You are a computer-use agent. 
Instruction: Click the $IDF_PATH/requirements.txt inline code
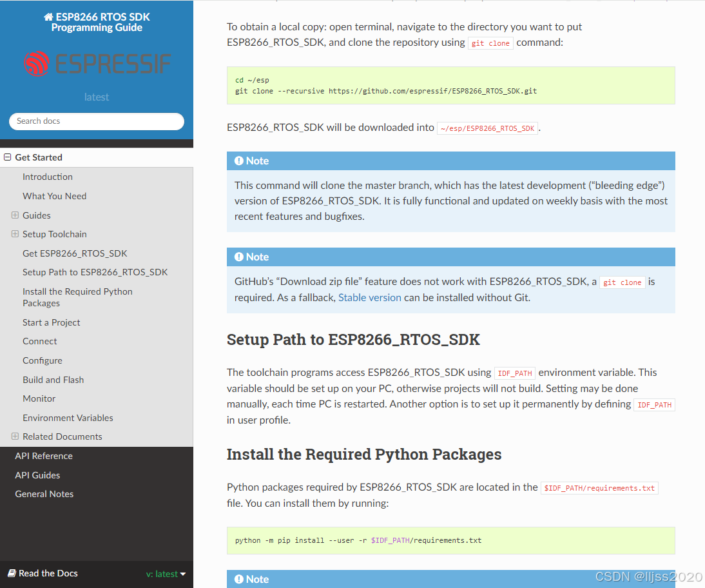(599, 488)
